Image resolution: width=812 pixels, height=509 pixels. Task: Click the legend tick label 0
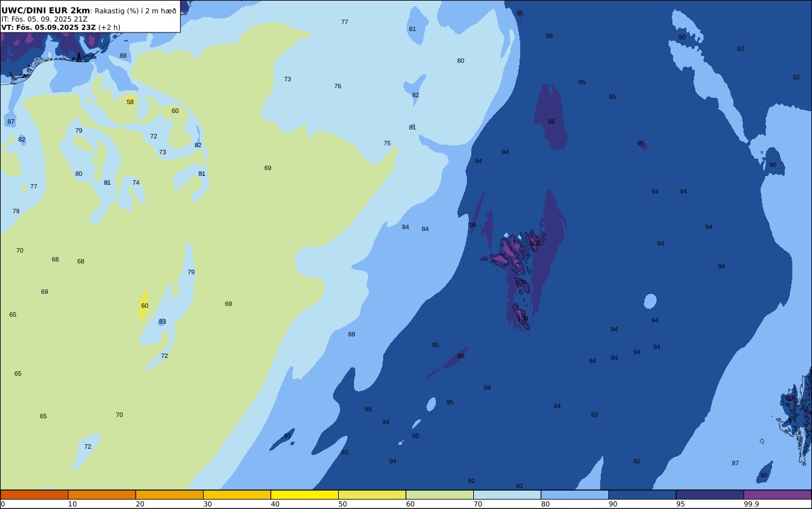(3, 504)
